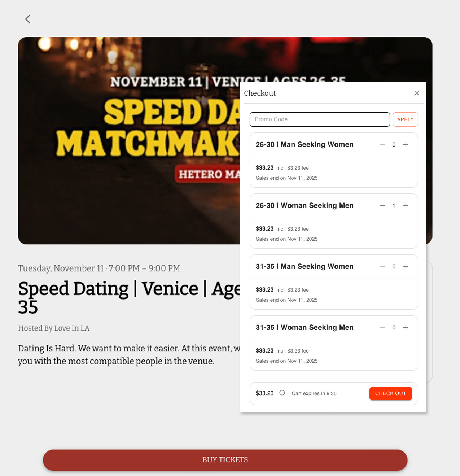The width and height of the screenshot is (460, 476).
Task: Apply the promo code
Action: (x=406, y=119)
